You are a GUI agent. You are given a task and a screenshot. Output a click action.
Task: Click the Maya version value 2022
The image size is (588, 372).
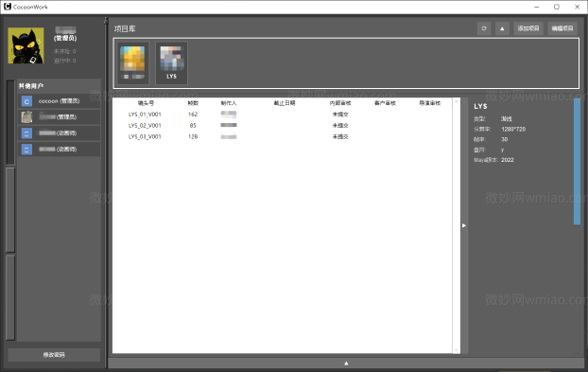point(508,160)
